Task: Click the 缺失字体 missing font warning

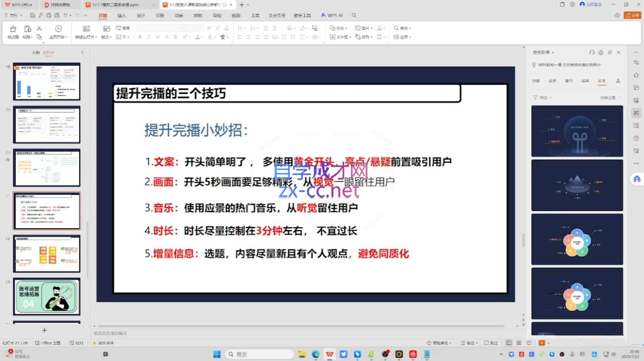Action: 103,343
